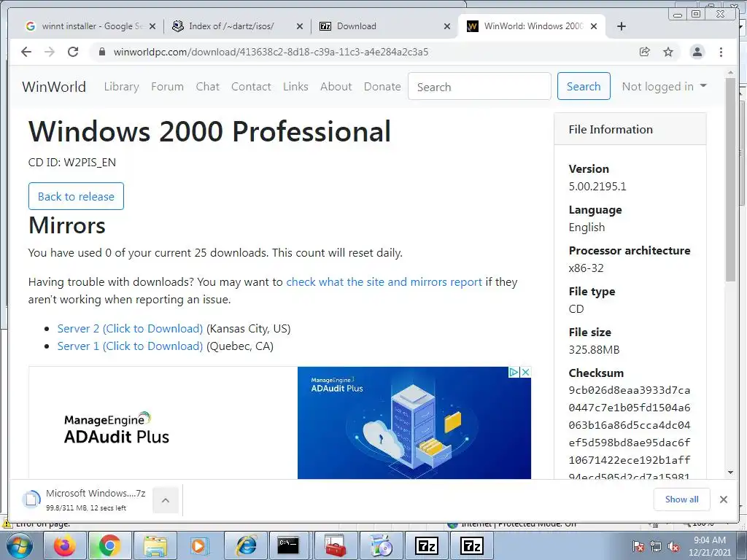The image size is (747, 560).
Task: Focus the WinWorld Search text field
Action: (479, 87)
